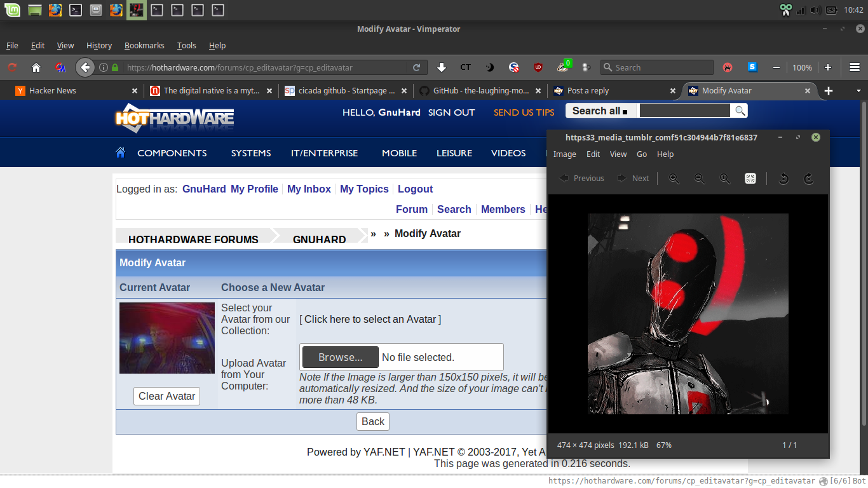Open a new browser tab with plus icon

coord(829,91)
